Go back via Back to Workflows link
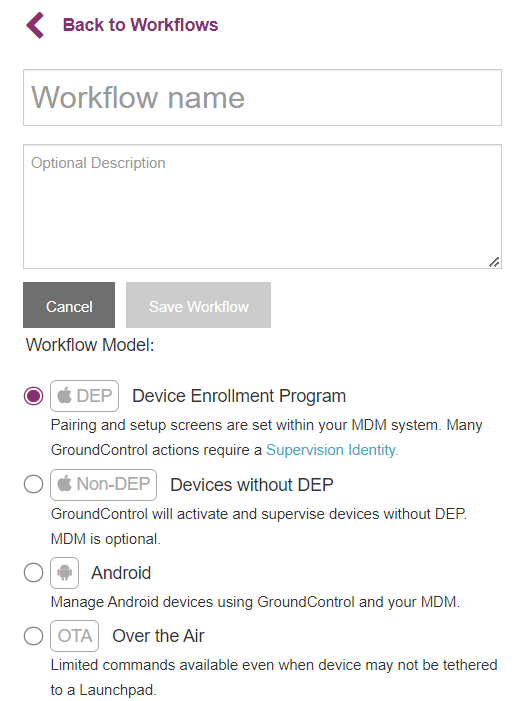The width and height of the screenshot is (526, 701). tap(140, 25)
